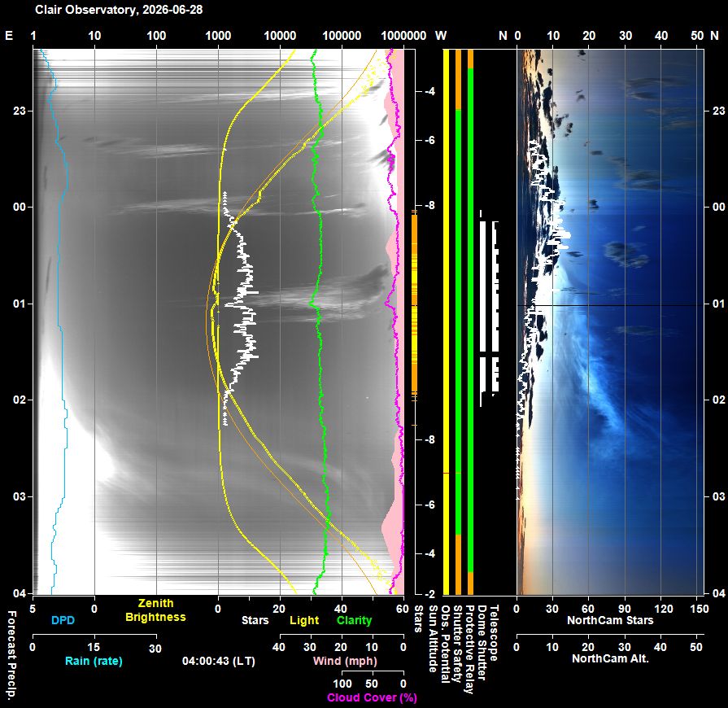Click the vertical "Dome Shutter" label
Image resolution: width=728 pixels, height=708 pixels.
click(482, 643)
